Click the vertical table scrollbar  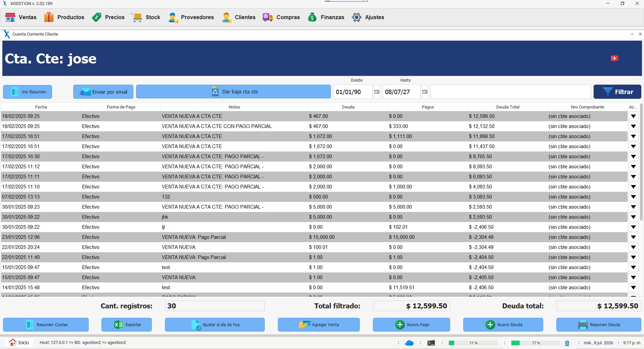[x=641, y=162]
